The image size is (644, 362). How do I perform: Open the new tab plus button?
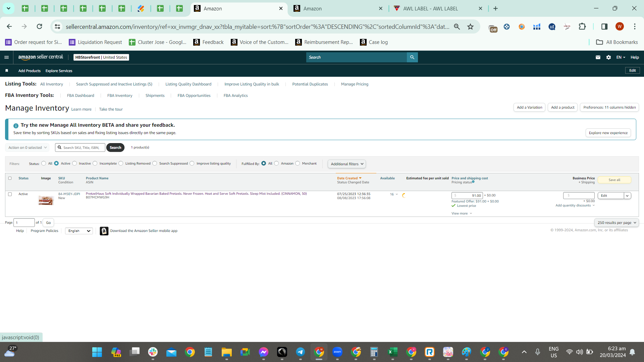pyautogui.click(x=495, y=8)
